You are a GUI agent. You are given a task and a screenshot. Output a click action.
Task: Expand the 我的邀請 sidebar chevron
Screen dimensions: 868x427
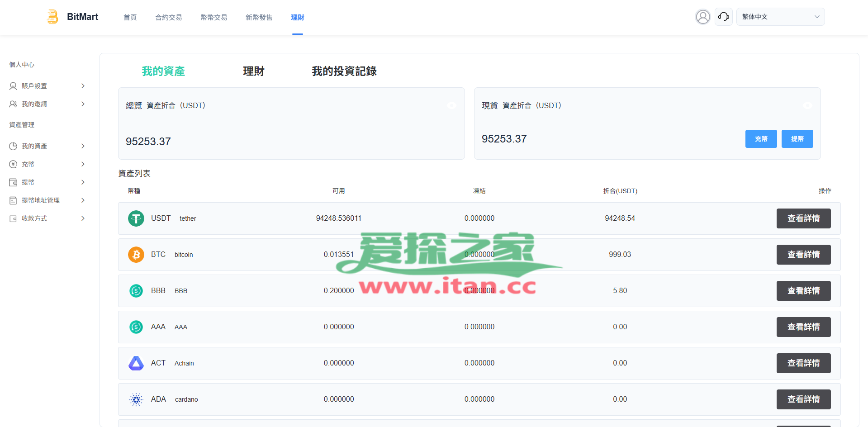tap(83, 104)
